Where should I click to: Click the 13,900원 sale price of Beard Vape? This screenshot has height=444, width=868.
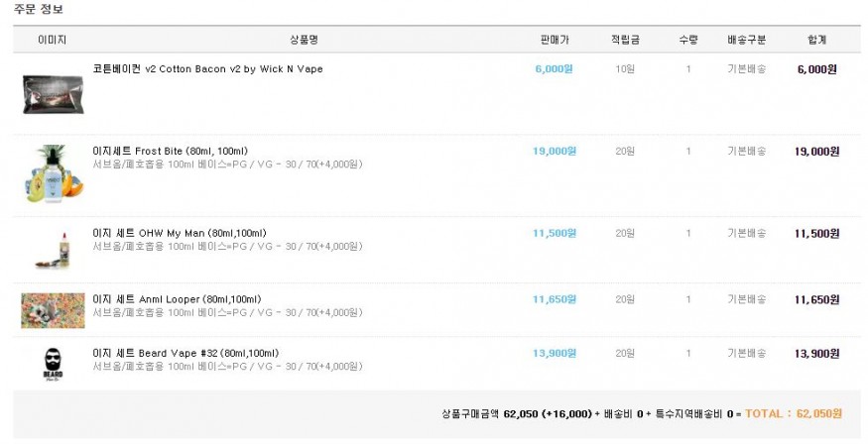[554, 353]
